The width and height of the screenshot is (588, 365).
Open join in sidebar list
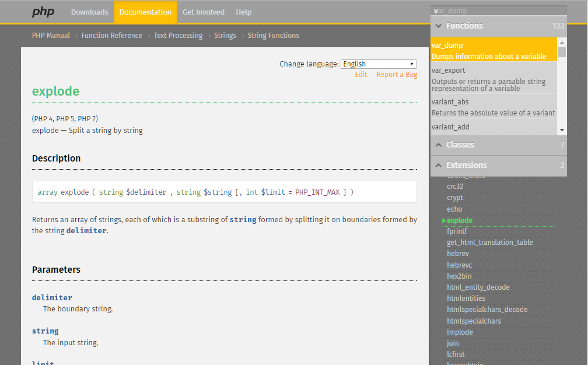(x=453, y=343)
